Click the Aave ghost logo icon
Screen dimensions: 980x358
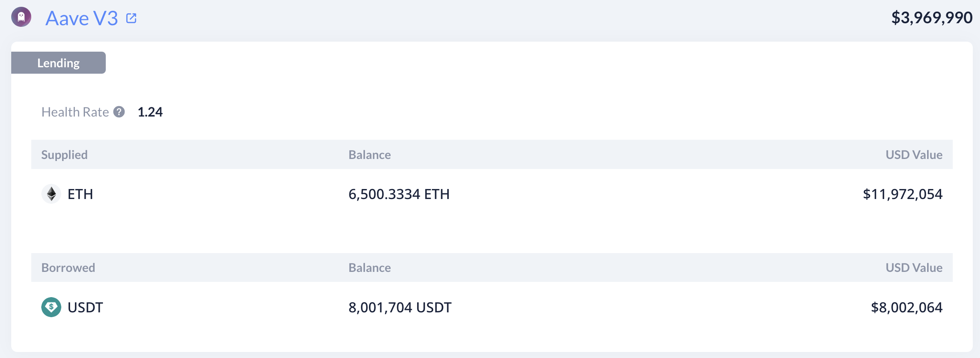pyautogui.click(x=21, y=17)
